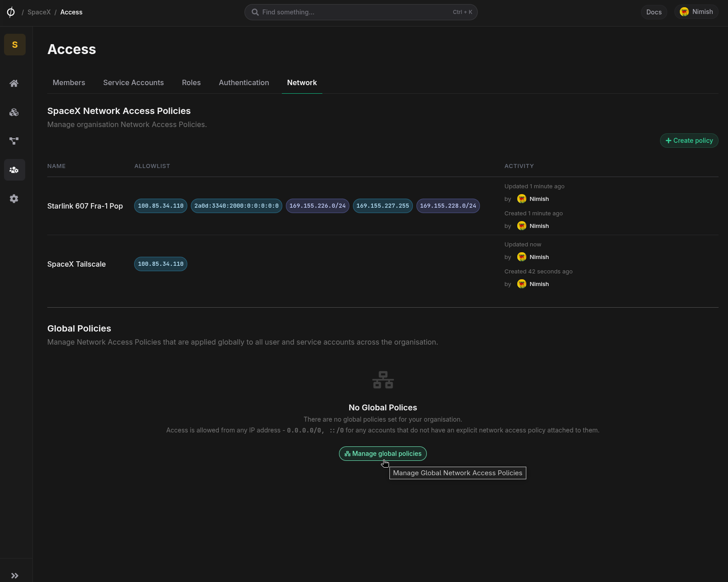
Task: Navigate to SpaceX in the breadcrumb
Action: pyautogui.click(x=39, y=12)
